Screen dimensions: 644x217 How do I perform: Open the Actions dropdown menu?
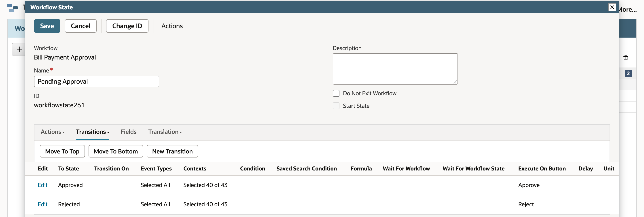[172, 26]
